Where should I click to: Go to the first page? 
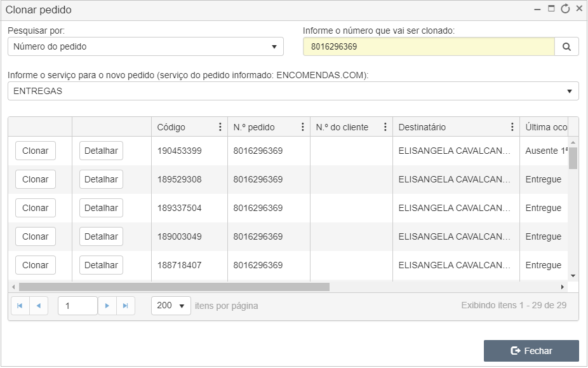tap(20, 306)
